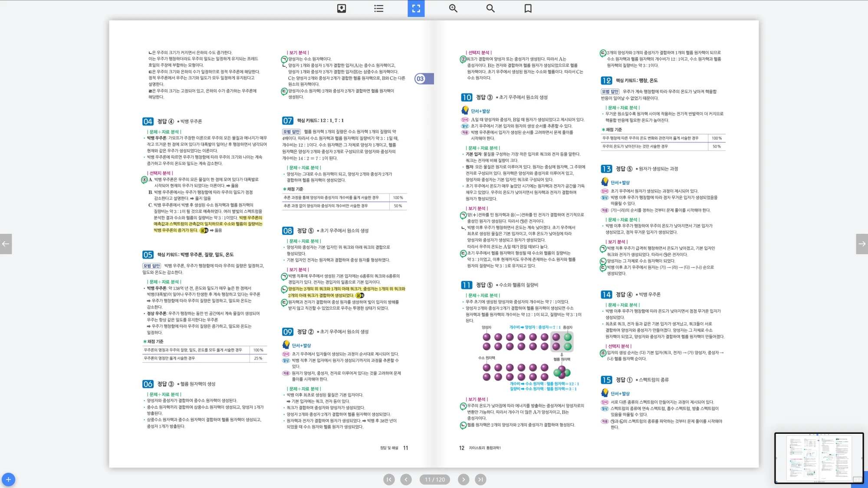Go to the next page button

464,479
